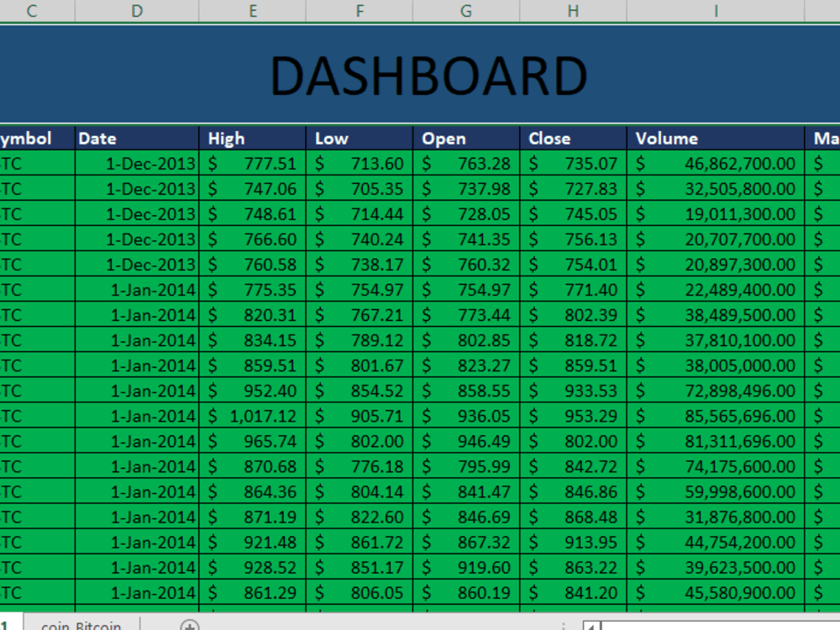This screenshot has height=630, width=840.
Task: Select the Close cell 868.48
Action: click(x=573, y=517)
